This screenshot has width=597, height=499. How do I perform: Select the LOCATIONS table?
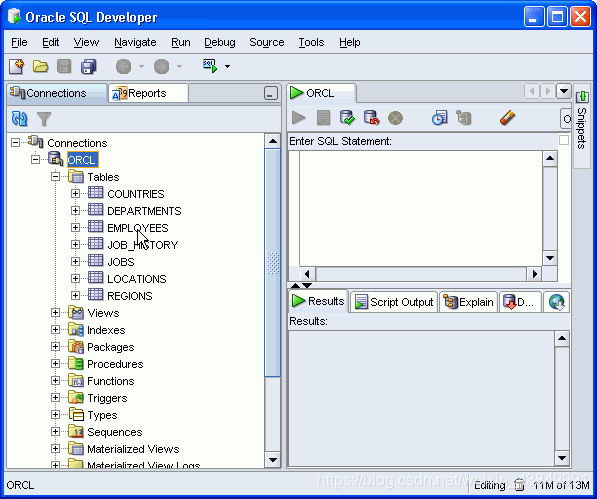(x=137, y=279)
